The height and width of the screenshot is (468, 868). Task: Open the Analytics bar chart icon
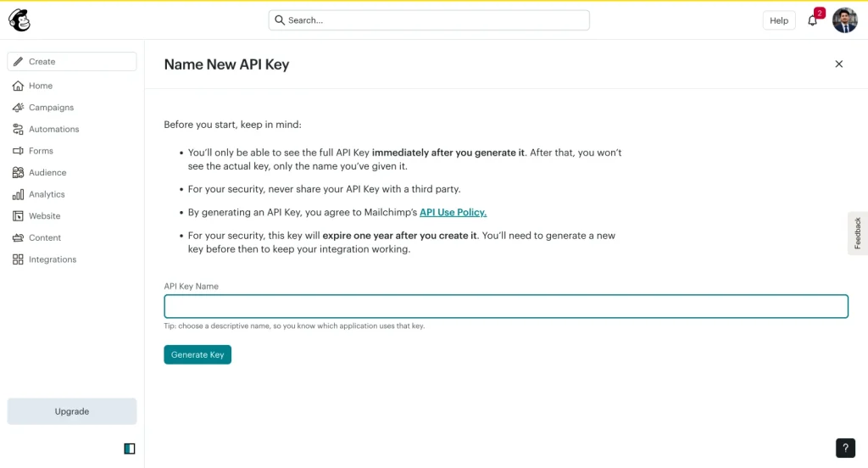[x=18, y=194]
